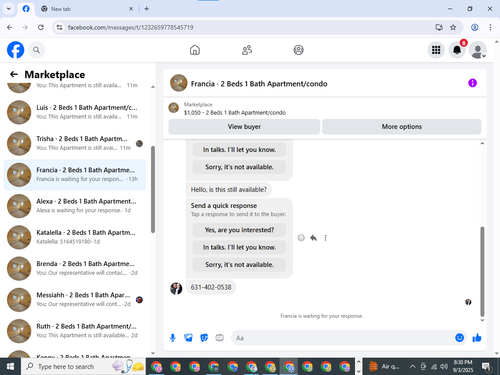The image size is (500, 375).
Task: Attach a photo using the image icon
Action: [x=188, y=338]
